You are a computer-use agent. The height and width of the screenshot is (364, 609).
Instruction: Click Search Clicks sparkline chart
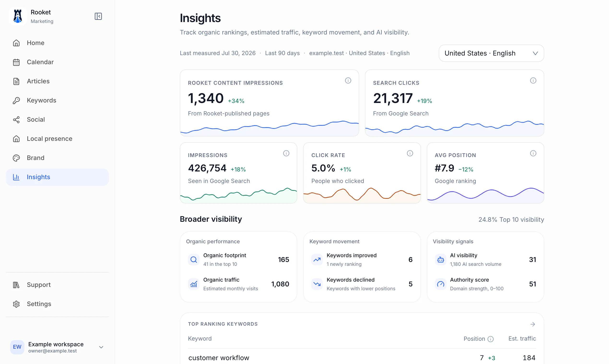(455, 128)
